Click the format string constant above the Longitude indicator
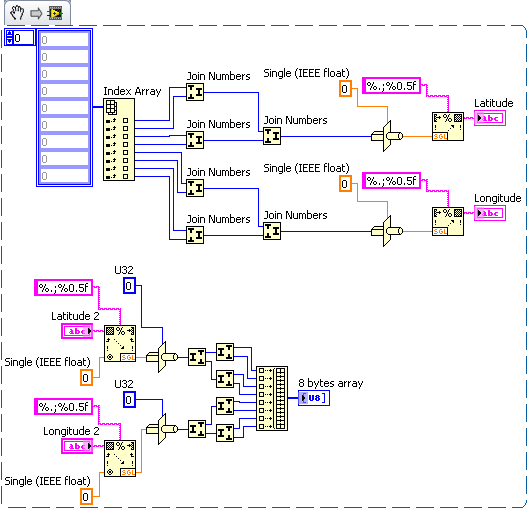 391,181
